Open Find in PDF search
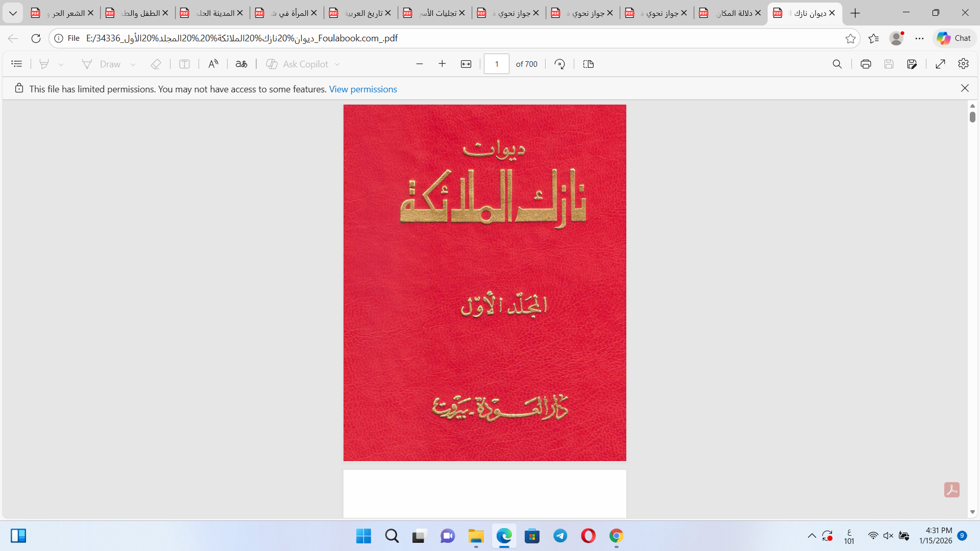 click(x=837, y=64)
